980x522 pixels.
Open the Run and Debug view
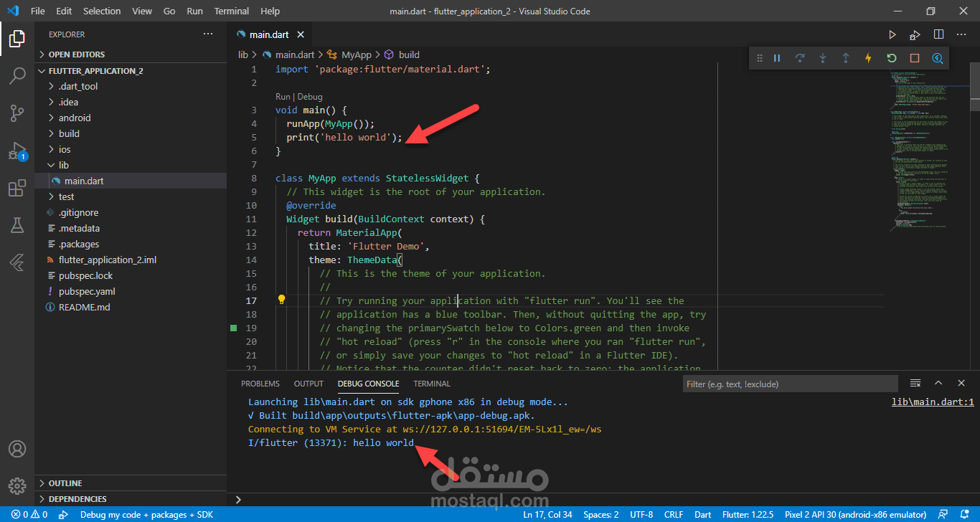coord(17,151)
